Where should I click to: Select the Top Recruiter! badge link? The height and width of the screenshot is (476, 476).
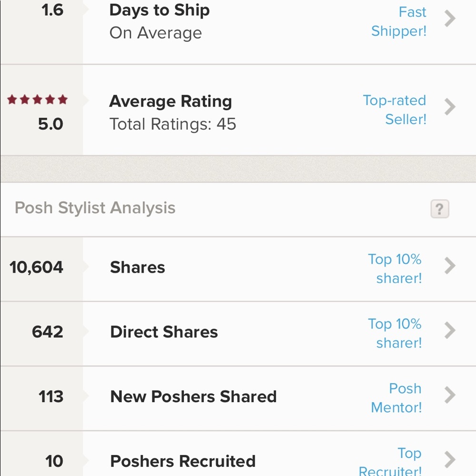(390, 461)
